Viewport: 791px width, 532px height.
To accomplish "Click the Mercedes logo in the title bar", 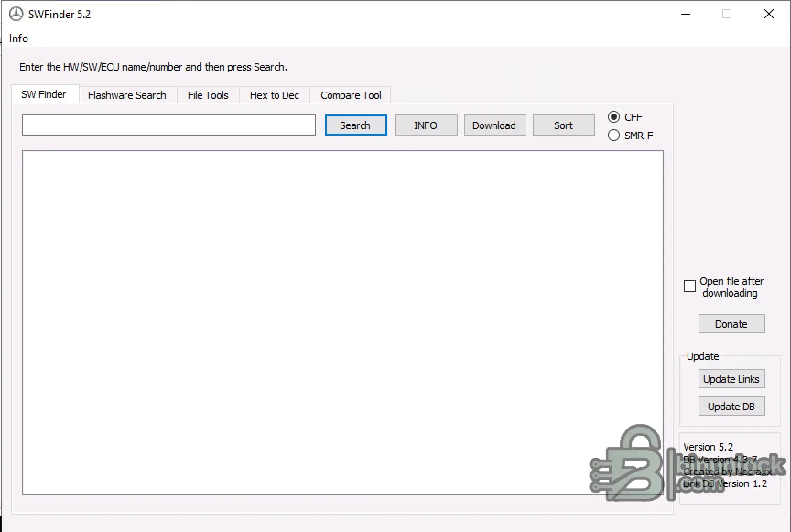I will tap(15, 14).
